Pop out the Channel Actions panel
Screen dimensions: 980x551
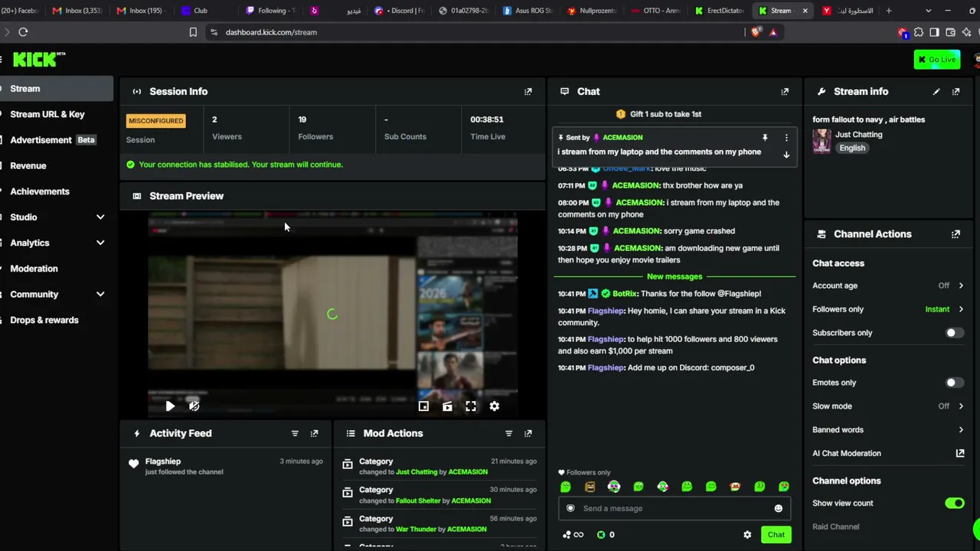955,234
